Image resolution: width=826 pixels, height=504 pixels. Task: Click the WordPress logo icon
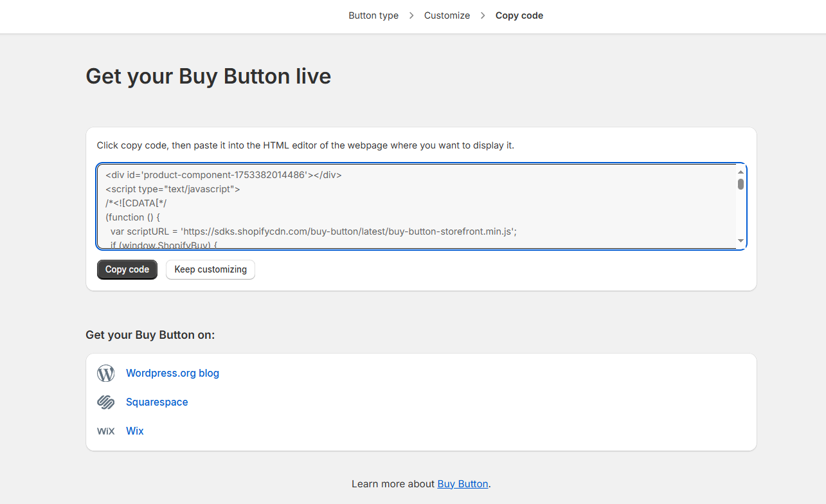coord(106,373)
